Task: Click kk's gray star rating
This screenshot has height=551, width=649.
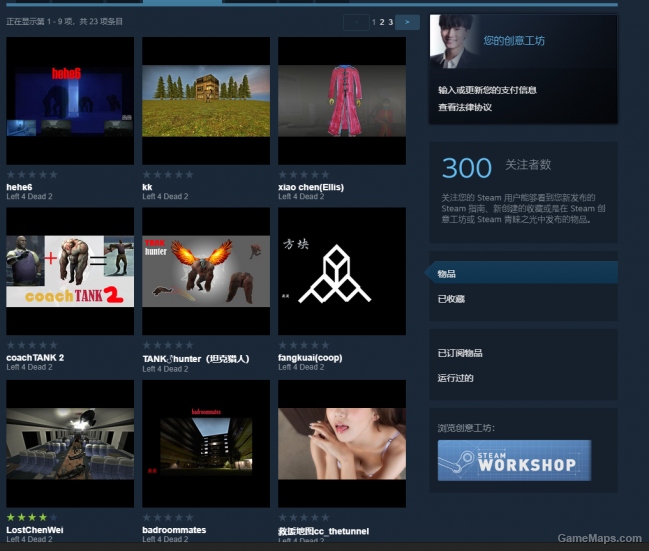Action: click(x=168, y=175)
